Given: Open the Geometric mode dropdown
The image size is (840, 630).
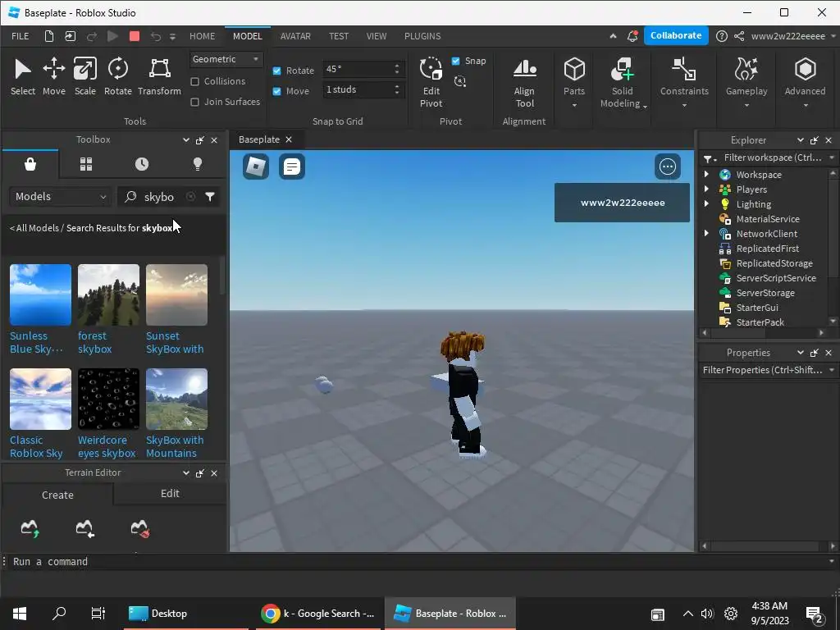Looking at the screenshot, I should [x=226, y=59].
